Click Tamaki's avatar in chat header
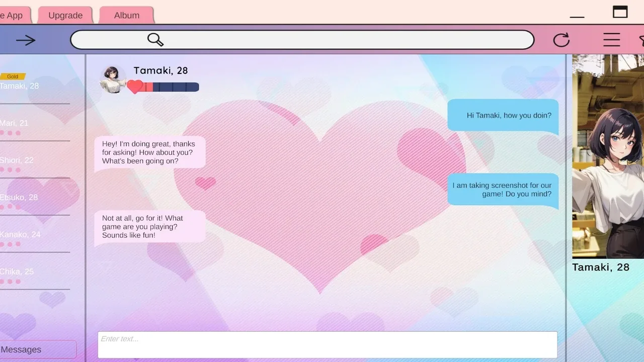The height and width of the screenshot is (362, 644). (x=112, y=79)
